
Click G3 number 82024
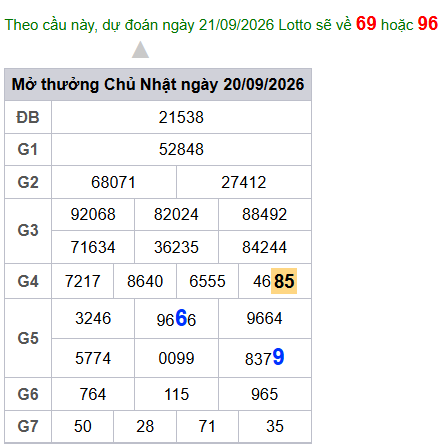click(x=176, y=214)
